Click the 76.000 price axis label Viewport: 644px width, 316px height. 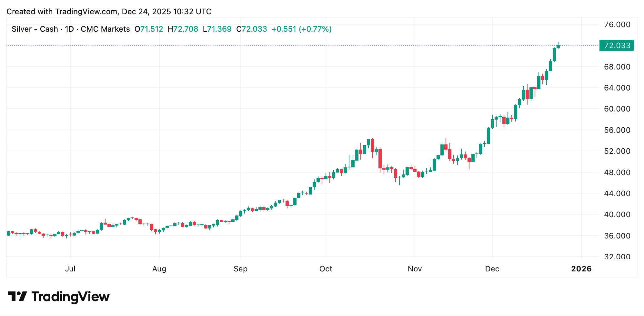617,25
